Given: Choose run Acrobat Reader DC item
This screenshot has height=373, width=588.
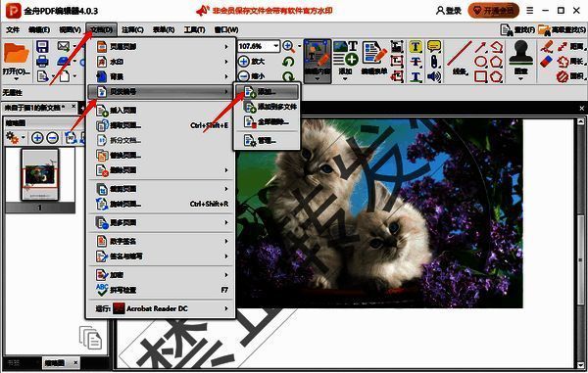Looking at the screenshot, I should (x=162, y=308).
